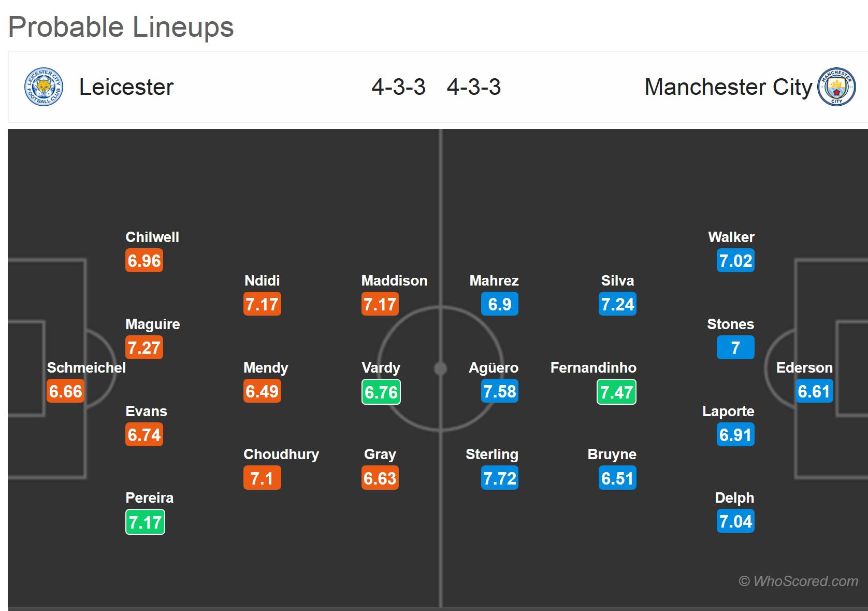Click Fernandinho's green 7.47 rating badge

pyautogui.click(x=616, y=392)
